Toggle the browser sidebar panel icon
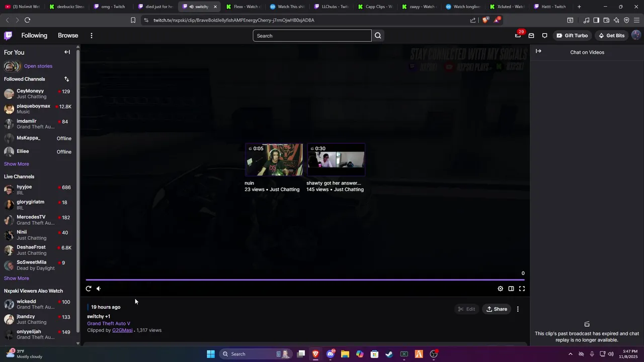 tap(596, 20)
